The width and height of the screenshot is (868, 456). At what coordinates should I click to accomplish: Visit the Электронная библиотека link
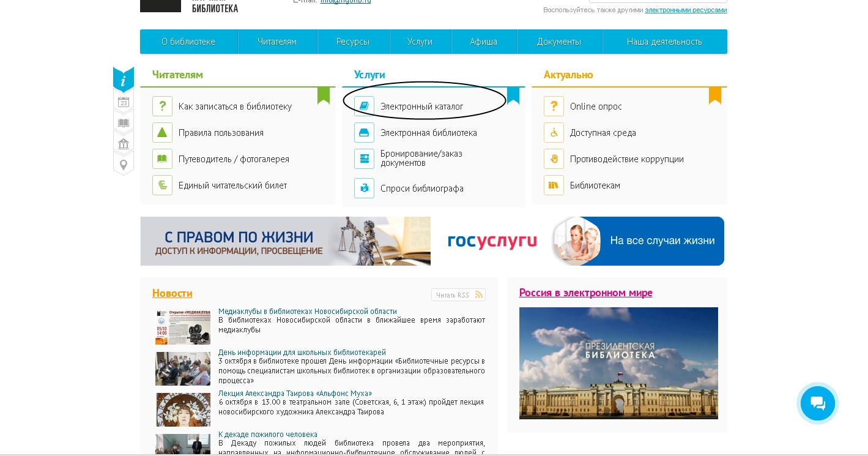(x=429, y=133)
